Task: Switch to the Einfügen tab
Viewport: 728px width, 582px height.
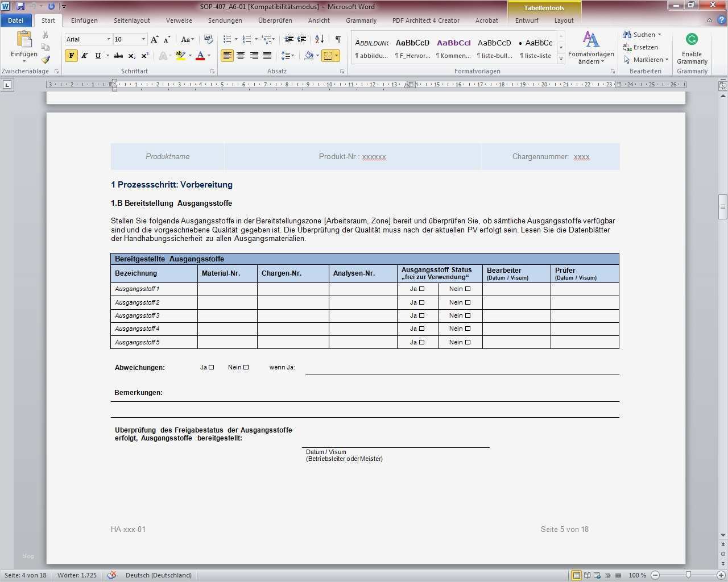Action: pyautogui.click(x=84, y=20)
